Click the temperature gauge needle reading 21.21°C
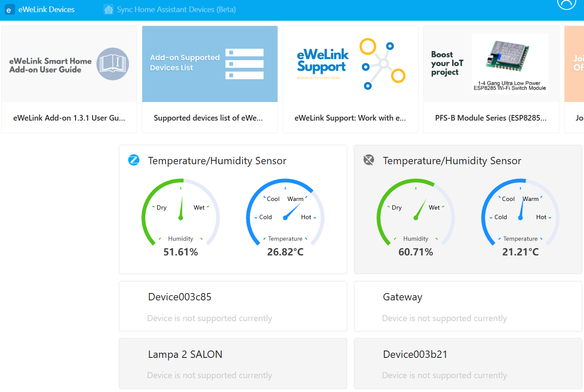This screenshot has height=392, width=584. tap(522, 208)
